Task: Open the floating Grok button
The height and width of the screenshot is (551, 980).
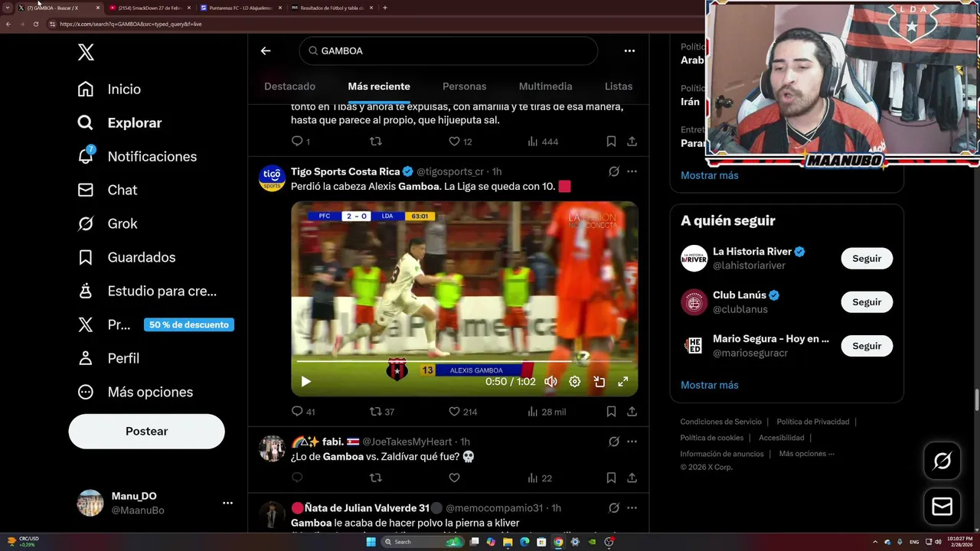Action: click(x=942, y=461)
